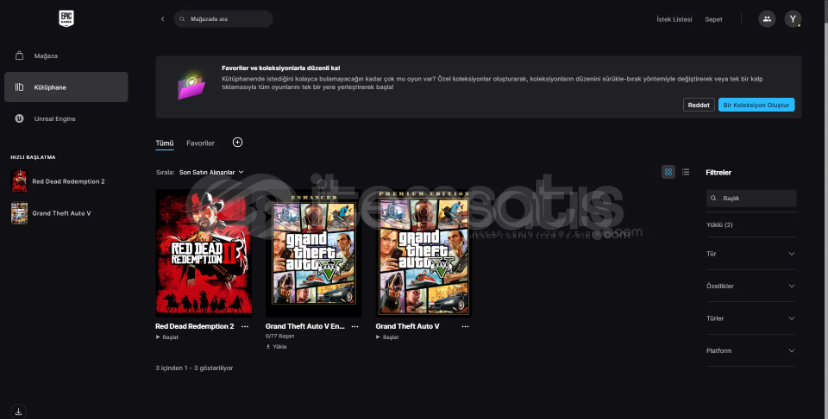Launch Red Dead Redemption 2 with Başlat
This screenshot has height=419, width=828.
coord(167,337)
